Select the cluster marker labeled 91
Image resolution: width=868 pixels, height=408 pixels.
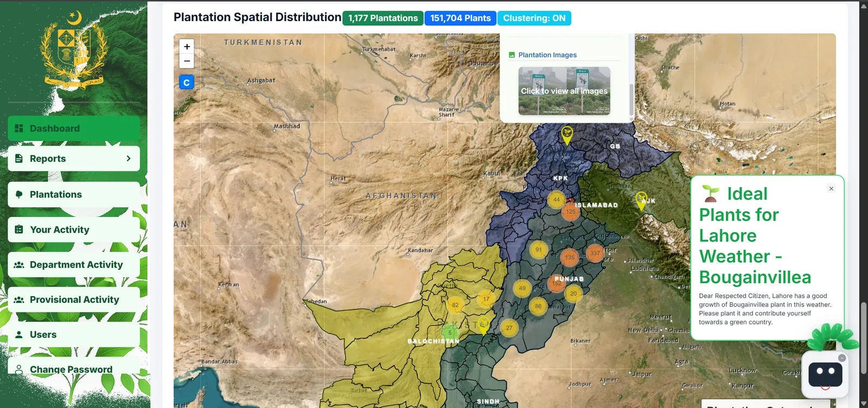coord(538,250)
